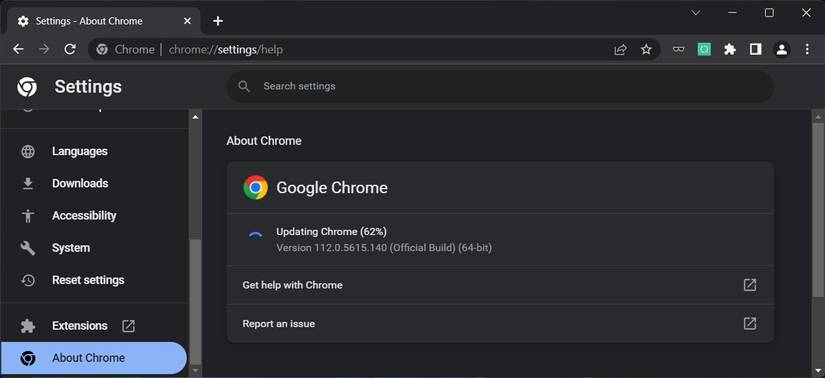Screen dimensions: 825x378
Task: Click the globe icon next to Languages
Action: (28, 152)
